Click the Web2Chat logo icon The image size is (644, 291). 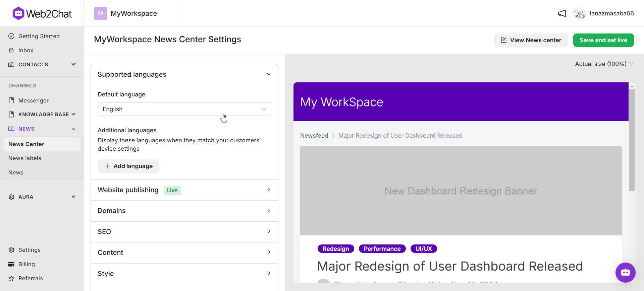click(18, 13)
